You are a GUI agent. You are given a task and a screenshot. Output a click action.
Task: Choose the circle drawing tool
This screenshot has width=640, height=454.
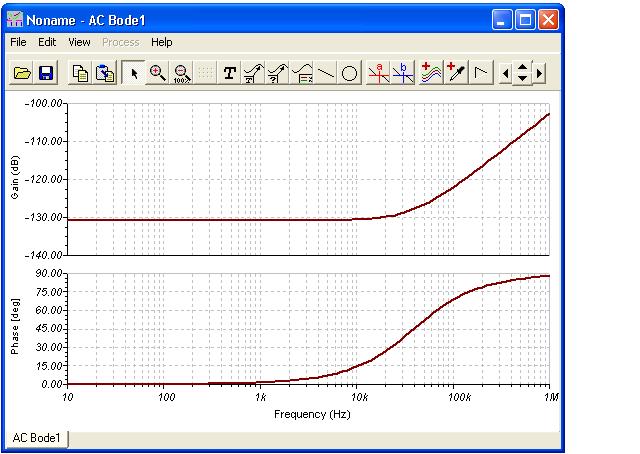pyautogui.click(x=349, y=73)
